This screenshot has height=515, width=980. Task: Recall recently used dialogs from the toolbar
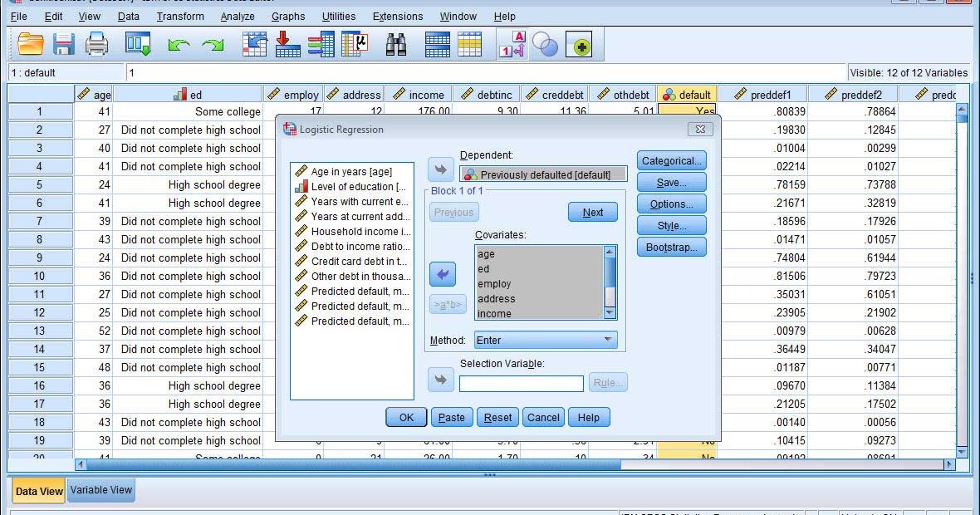[138, 44]
